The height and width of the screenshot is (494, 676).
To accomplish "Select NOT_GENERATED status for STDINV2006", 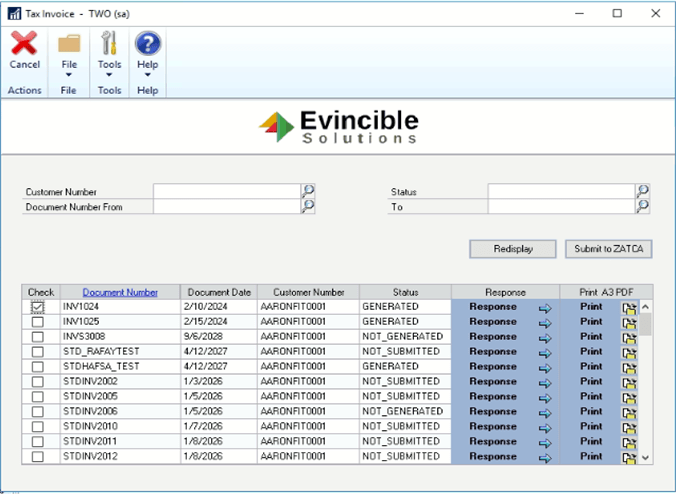I will pyautogui.click(x=405, y=411).
